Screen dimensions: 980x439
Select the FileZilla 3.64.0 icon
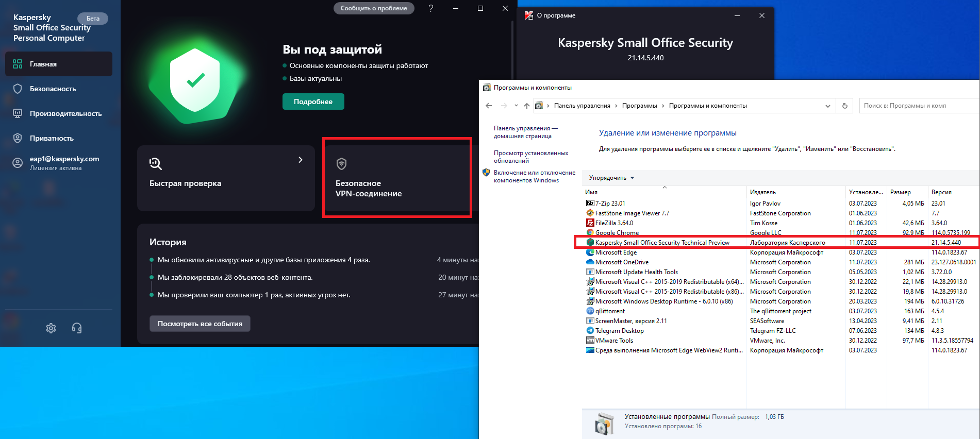click(590, 223)
